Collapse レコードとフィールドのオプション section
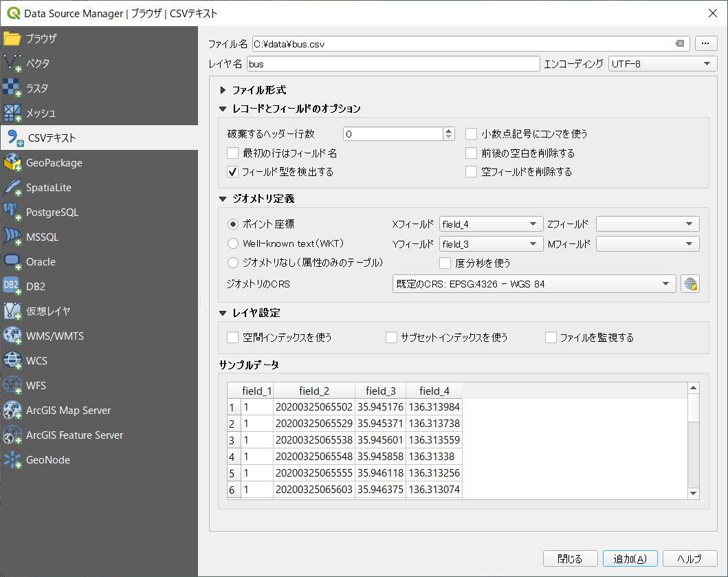The height and width of the screenshot is (577, 728). (x=223, y=109)
